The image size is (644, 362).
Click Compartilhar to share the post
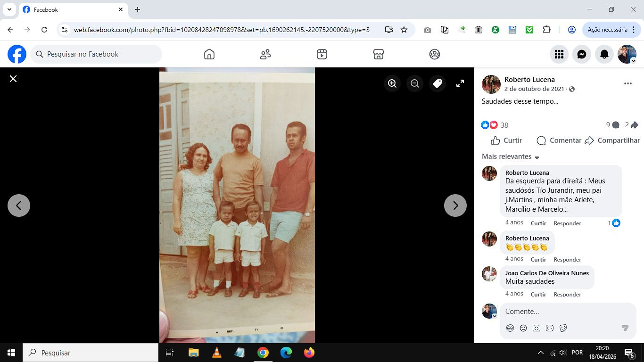pyautogui.click(x=612, y=140)
